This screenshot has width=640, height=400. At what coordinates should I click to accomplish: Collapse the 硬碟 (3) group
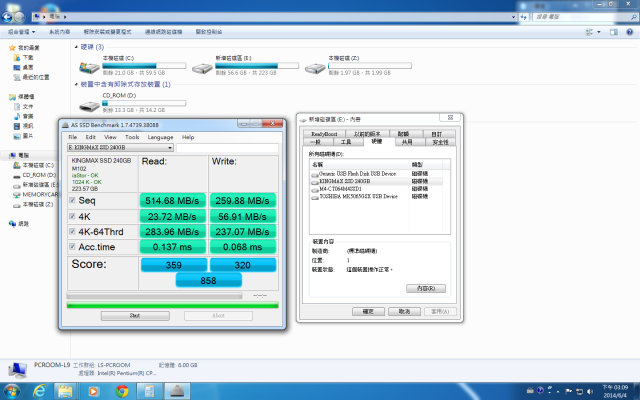pos(76,47)
